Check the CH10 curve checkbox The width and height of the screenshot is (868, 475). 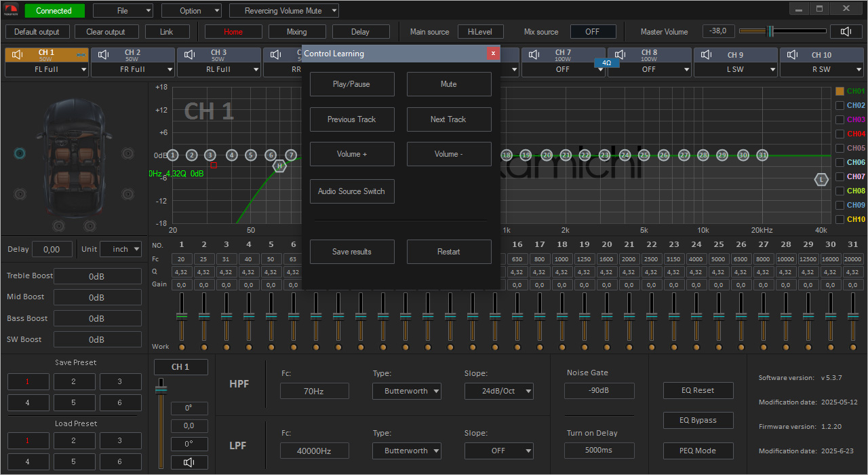(840, 219)
